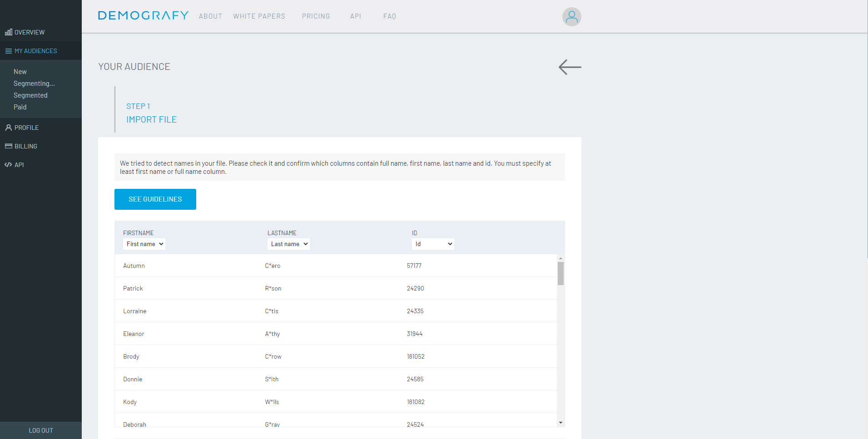This screenshot has width=868, height=439.
Task: Show Segmenting... audiences in sidebar
Action: [34, 84]
